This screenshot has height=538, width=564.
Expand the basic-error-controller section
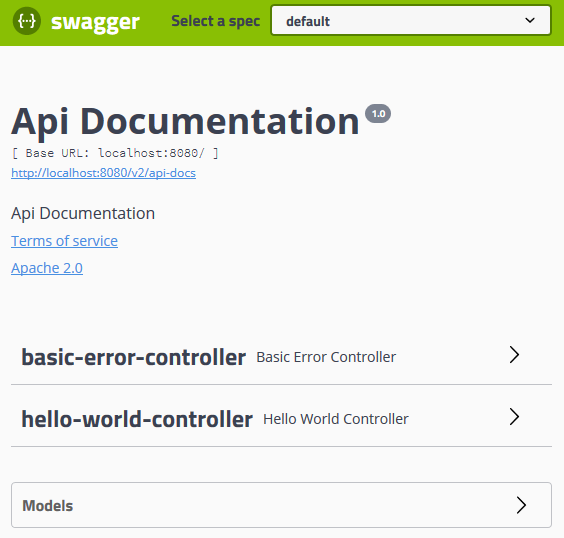point(281,357)
